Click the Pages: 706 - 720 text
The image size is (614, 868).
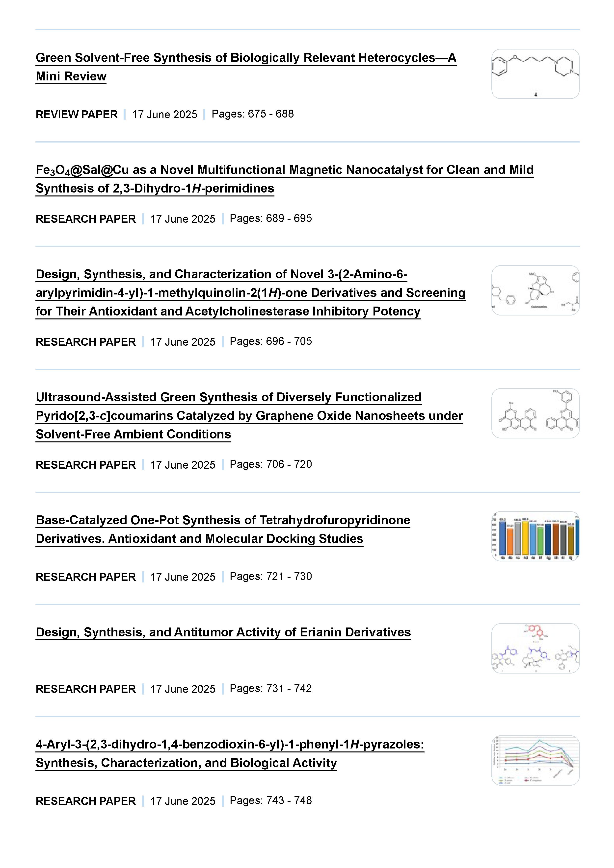coord(270,464)
